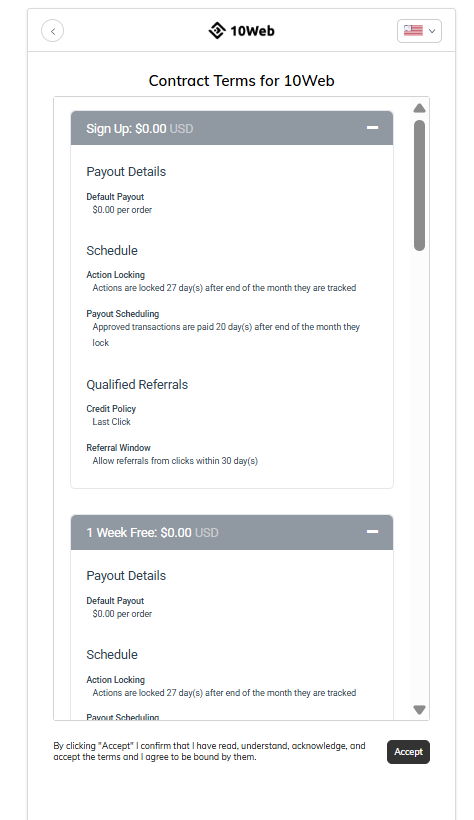This screenshot has width=474, height=820.
Task: Click the Qualified Referrals heading
Action: coord(137,384)
